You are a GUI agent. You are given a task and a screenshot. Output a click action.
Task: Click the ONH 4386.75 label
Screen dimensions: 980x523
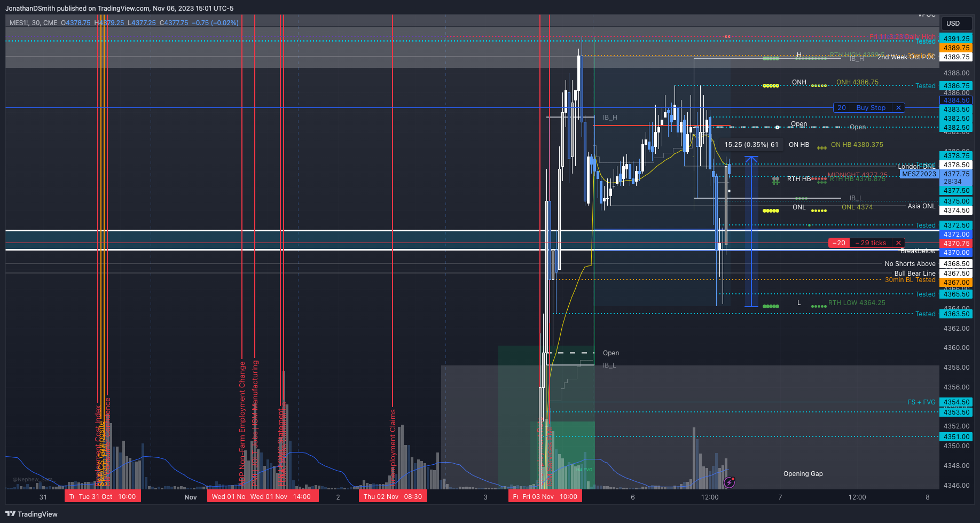click(857, 82)
